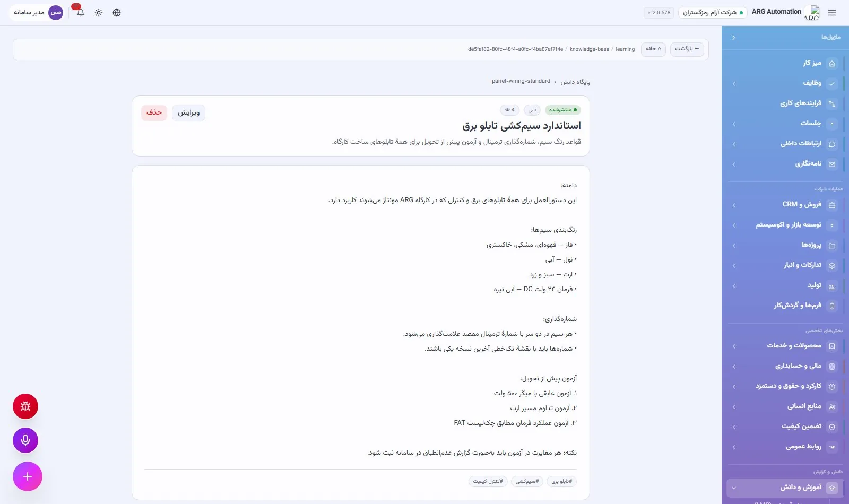
Task: Open the مدیر سامانه user profile menu
Action: (x=37, y=12)
